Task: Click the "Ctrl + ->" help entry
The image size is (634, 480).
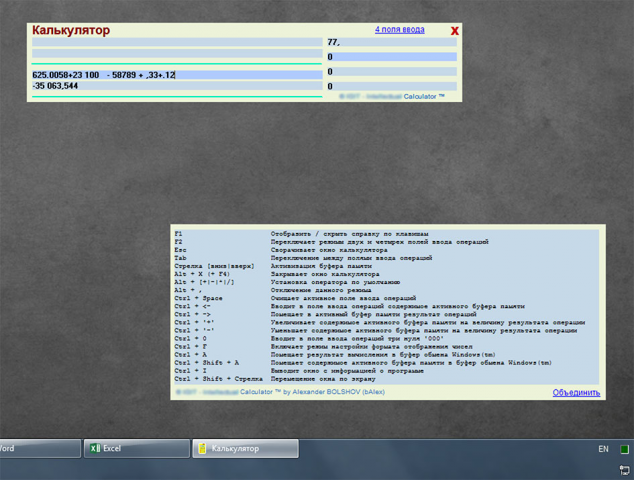Action: pyautogui.click(x=192, y=315)
